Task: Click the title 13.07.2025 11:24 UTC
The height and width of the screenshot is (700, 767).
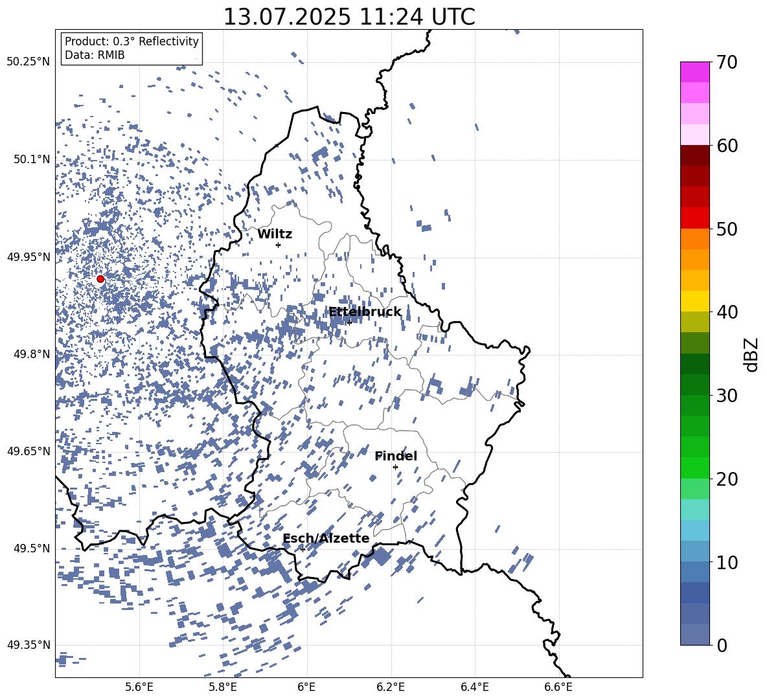Action: coord(349,17)
